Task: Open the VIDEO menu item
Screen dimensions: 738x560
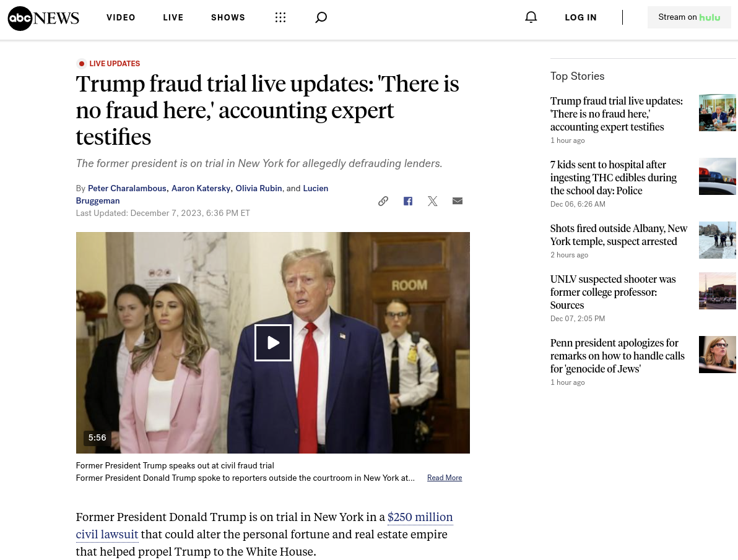Action: point(121,17)
